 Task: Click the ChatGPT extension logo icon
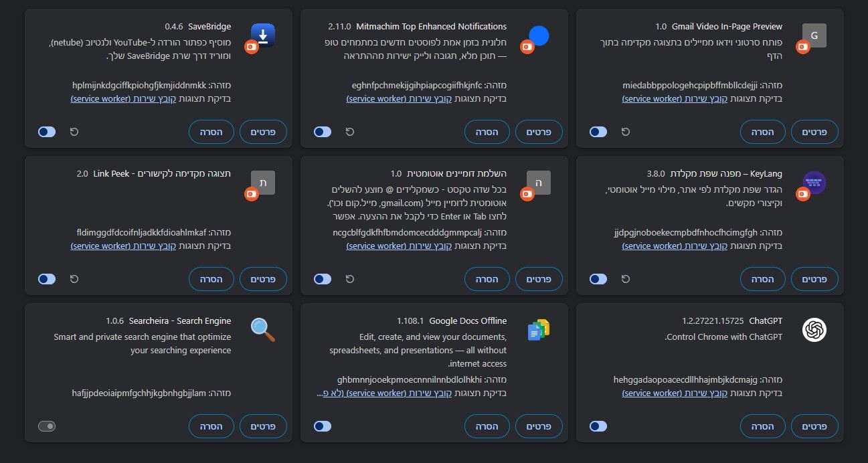point(814,330)
